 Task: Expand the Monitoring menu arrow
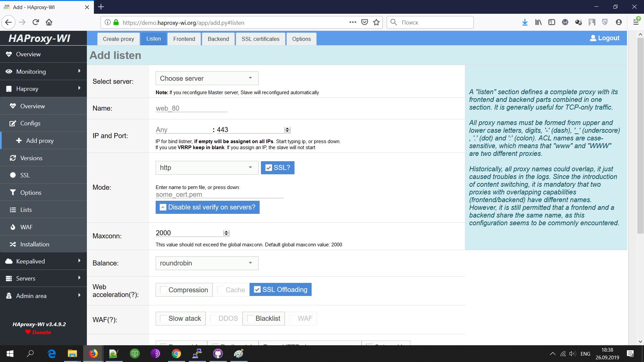[79, 71]
